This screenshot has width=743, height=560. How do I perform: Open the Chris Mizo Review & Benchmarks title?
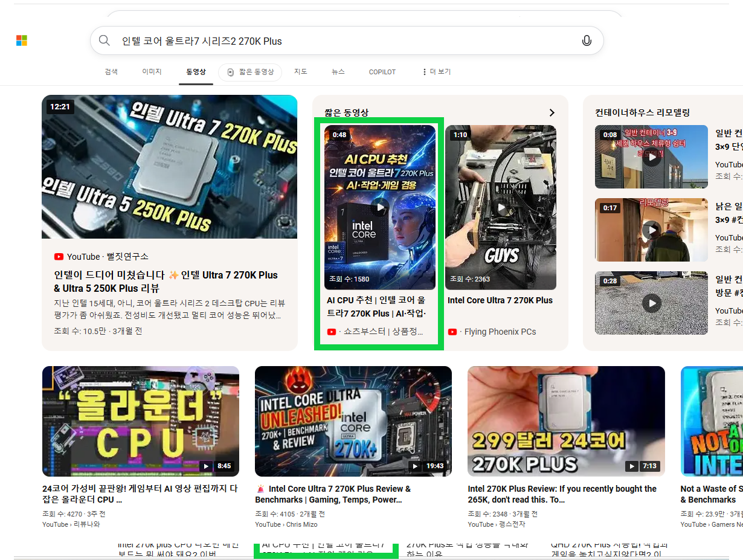(333, 494)
